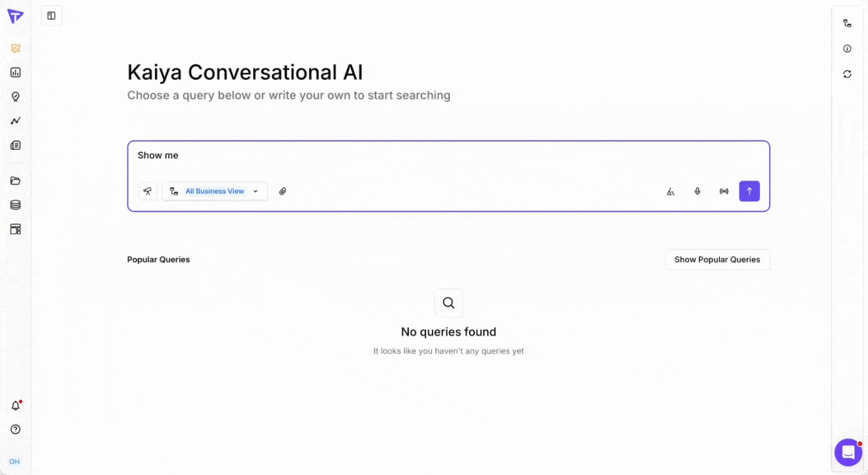
Task: Open the notifications bell icon
Action: [x=16, y=406]
